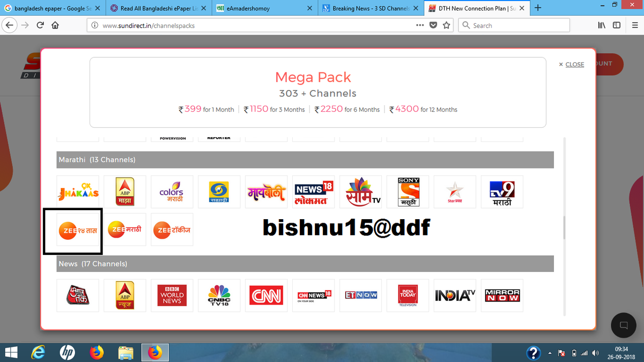Image resolution: width=644 pixels, height=362 pixels.
Task: Select the ABP Majha channel logo
Action: coord(125,192)
